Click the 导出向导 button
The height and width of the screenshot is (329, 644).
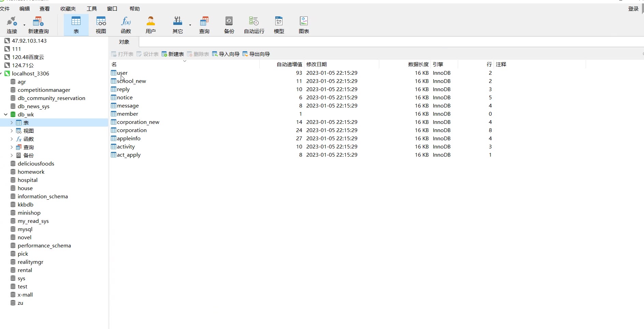[256, 54]
